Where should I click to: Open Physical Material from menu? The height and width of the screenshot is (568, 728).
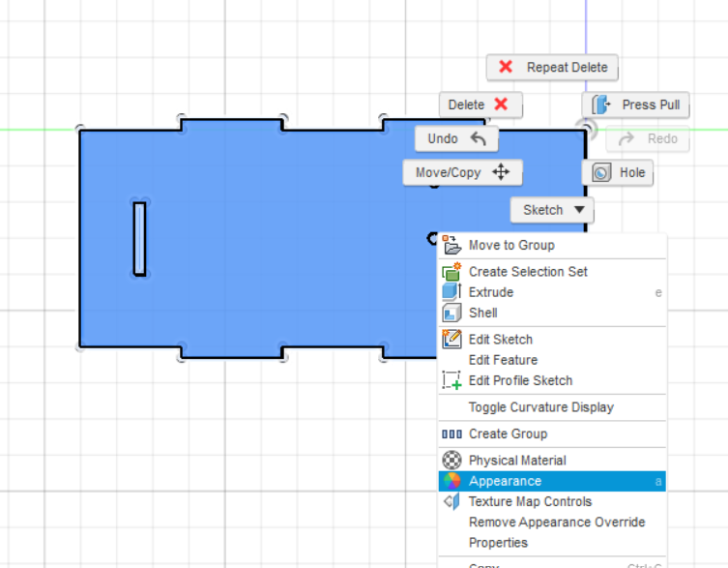coord(552,461)
